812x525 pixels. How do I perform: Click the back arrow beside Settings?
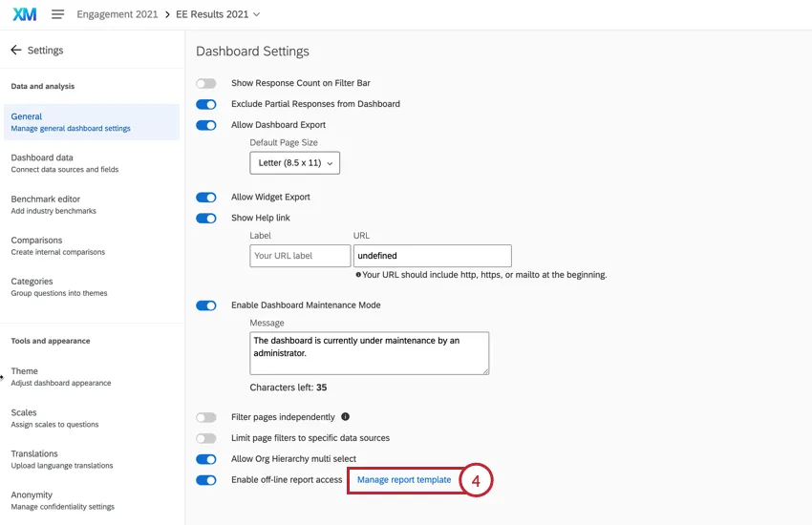(x=15, y=51)
